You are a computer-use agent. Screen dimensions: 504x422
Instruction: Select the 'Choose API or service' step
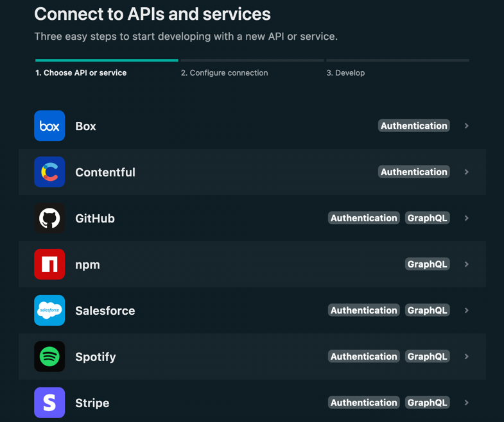coord(81,73)
